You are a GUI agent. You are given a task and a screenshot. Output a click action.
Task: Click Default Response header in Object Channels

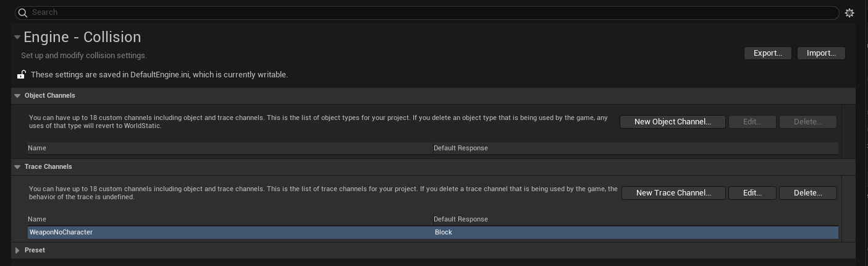(x=460, y=148)
